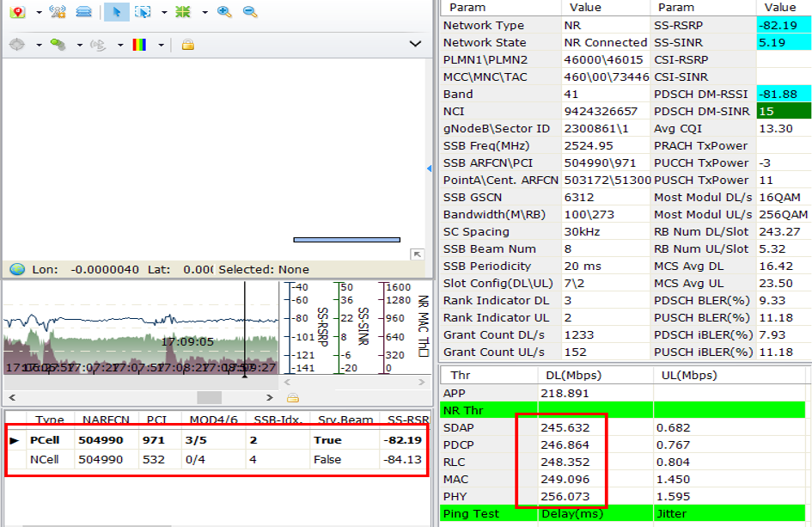Screen dimensions: 812x527
Task: Toggle the map toolbar lock icon
Action: [187, 45]
